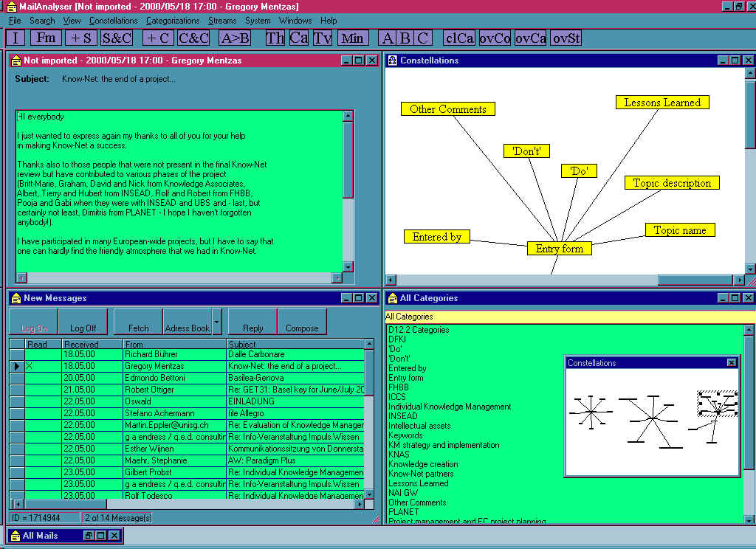The width and height of the screenshot is (756, 549).
Task: Click the 'Fm' toolbar button
Action: tap(46, 38)
